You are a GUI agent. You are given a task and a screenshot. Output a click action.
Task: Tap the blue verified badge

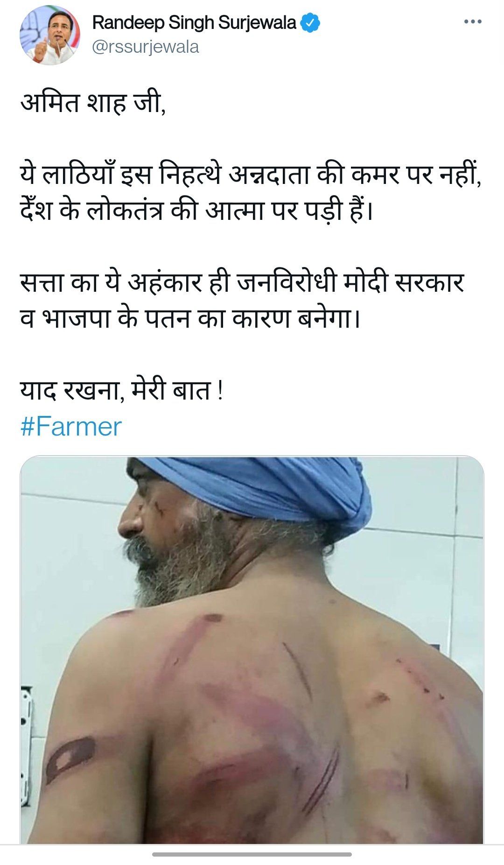(310, 22)
